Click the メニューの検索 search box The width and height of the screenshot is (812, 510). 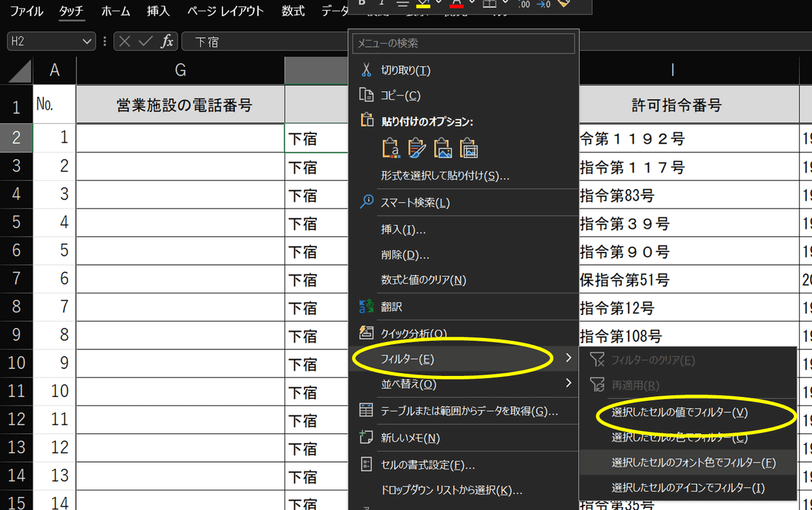coord(464,43)
